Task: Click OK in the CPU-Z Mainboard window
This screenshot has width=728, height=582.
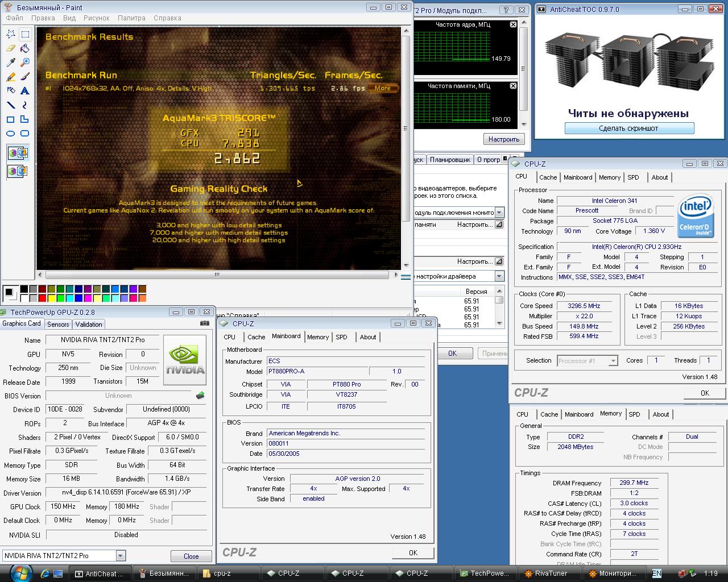Action: pos(413,552)
